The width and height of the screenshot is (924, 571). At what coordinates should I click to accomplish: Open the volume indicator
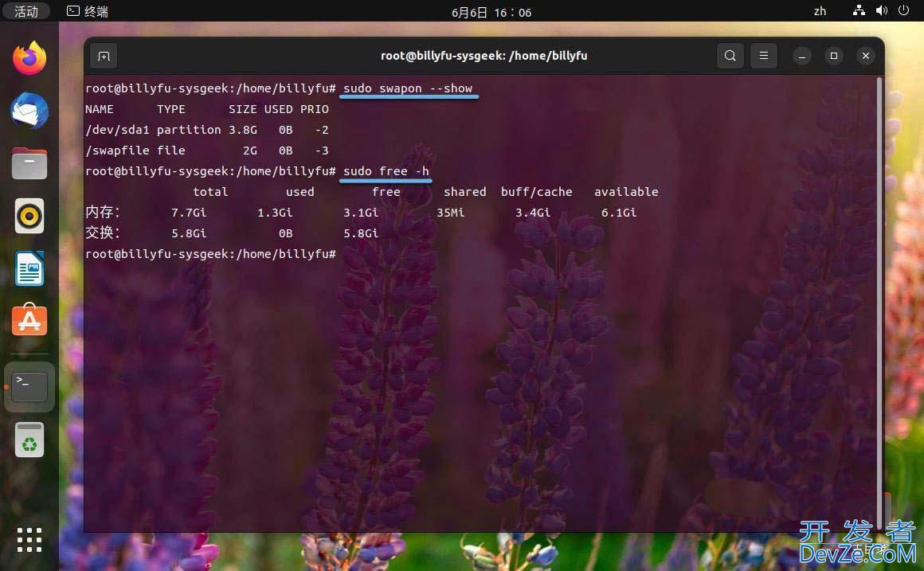[x=882, y=10]
